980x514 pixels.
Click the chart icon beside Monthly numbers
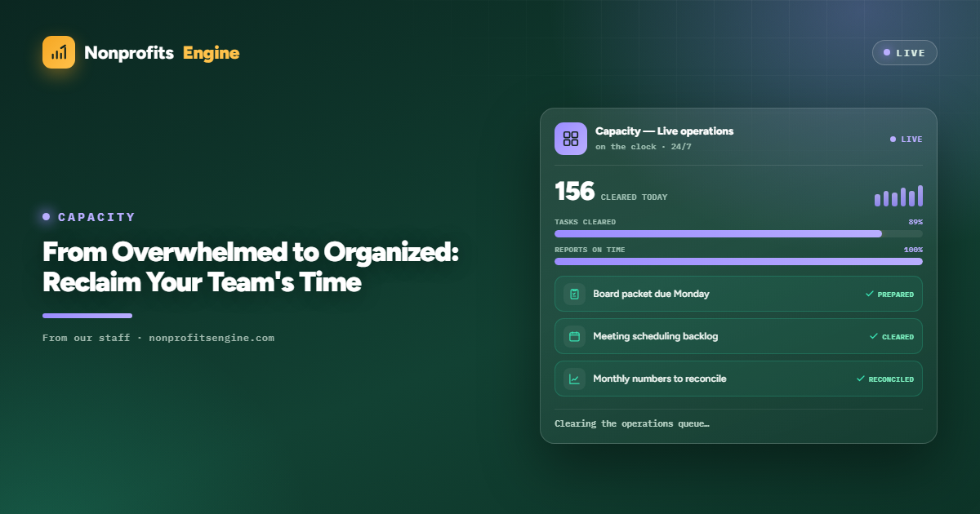coord(574,379)
